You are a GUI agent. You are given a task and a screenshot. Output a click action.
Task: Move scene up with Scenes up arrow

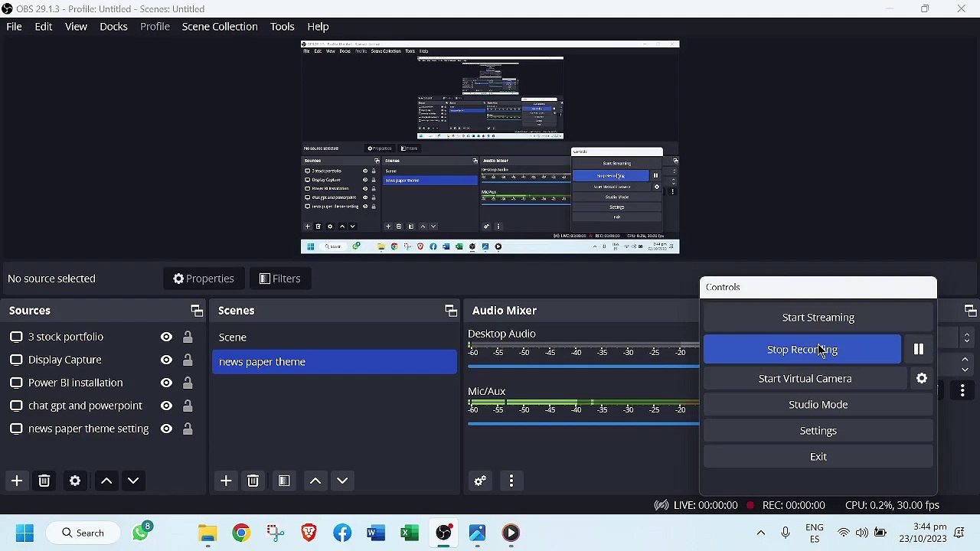point(315,481)
